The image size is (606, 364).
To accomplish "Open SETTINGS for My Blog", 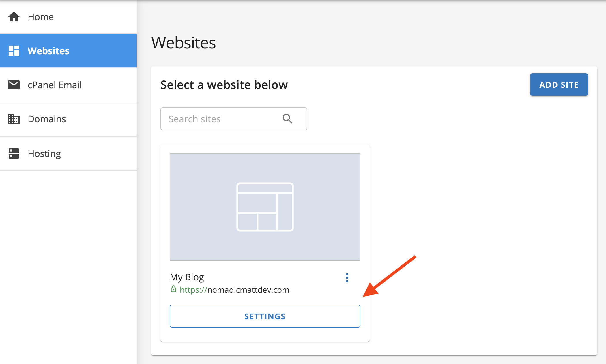I will pos(265,316).
